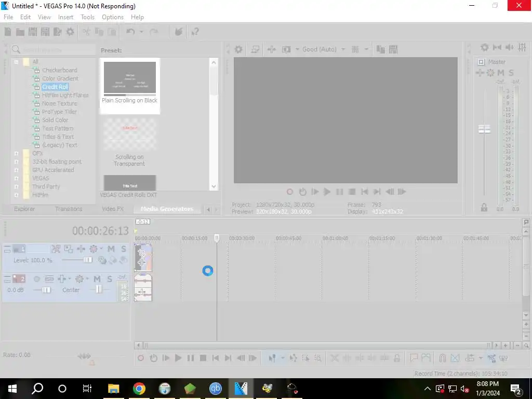Select Noise Texture generator
The image size is (532, 399).
click(x=59, y=103)
